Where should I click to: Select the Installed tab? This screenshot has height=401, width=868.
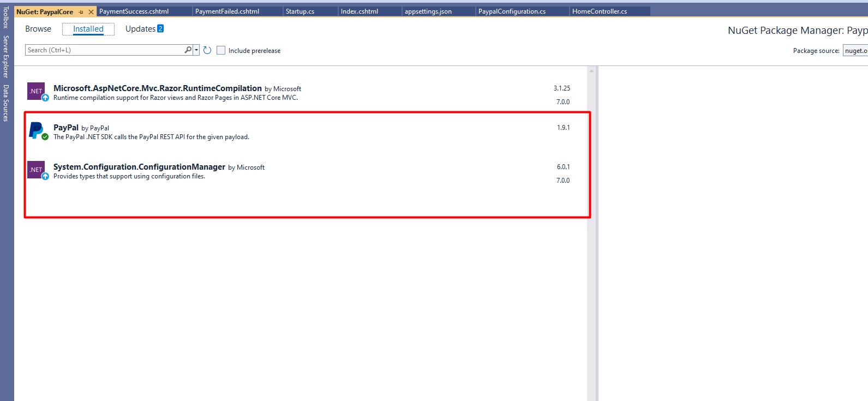click(x=88, y=29)
